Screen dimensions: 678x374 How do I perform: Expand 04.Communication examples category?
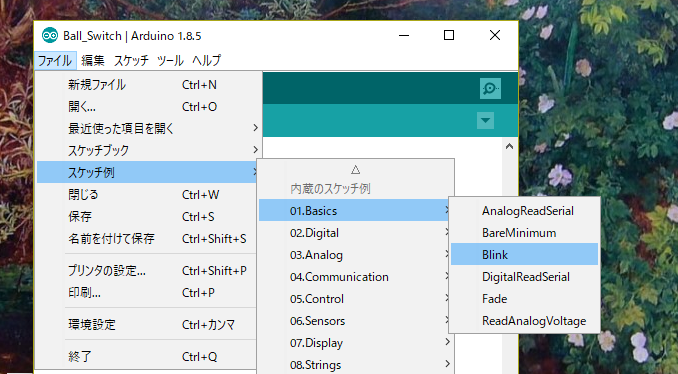tap(355, 277)
